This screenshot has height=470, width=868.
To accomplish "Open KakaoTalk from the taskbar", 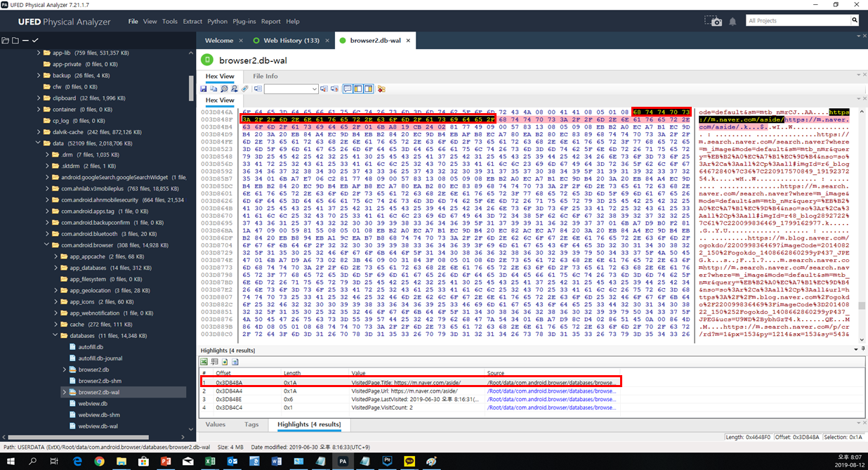I will (x=409, y=460).
